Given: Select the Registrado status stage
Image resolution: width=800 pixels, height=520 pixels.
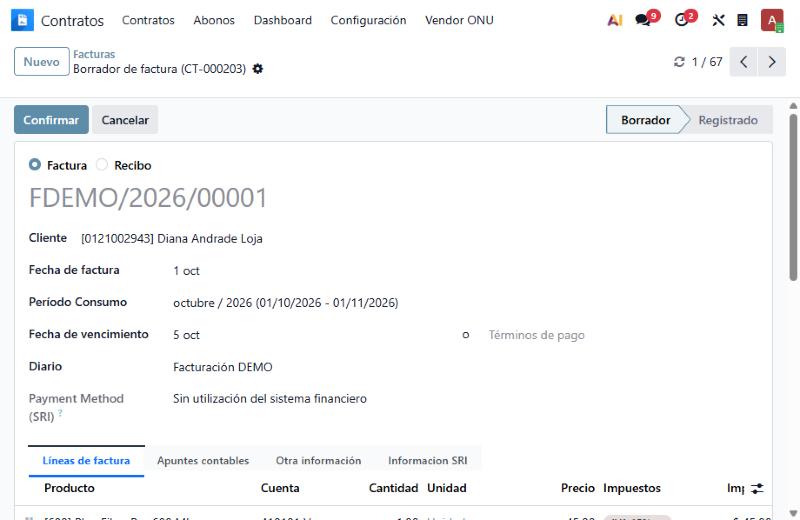Looking at the screenshot, I should pyautogui.click(x=728, y=120).
